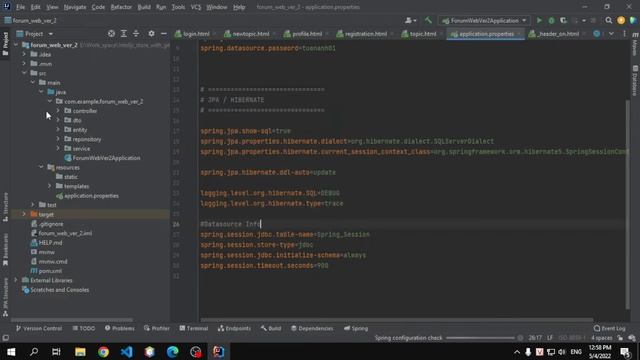This screenshot has height=360, width=640.
Task: Build project using the hammer icon
Action: [428, 20]
